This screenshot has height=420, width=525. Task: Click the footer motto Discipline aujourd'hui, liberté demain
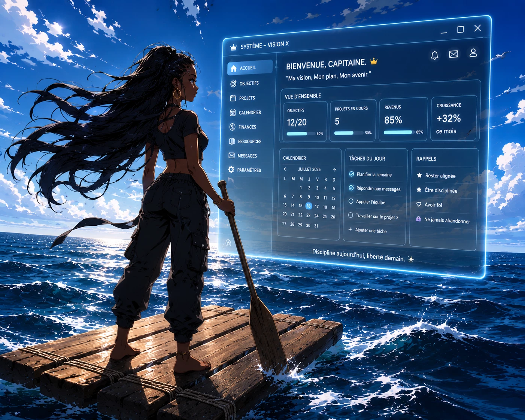coord(359,255)
